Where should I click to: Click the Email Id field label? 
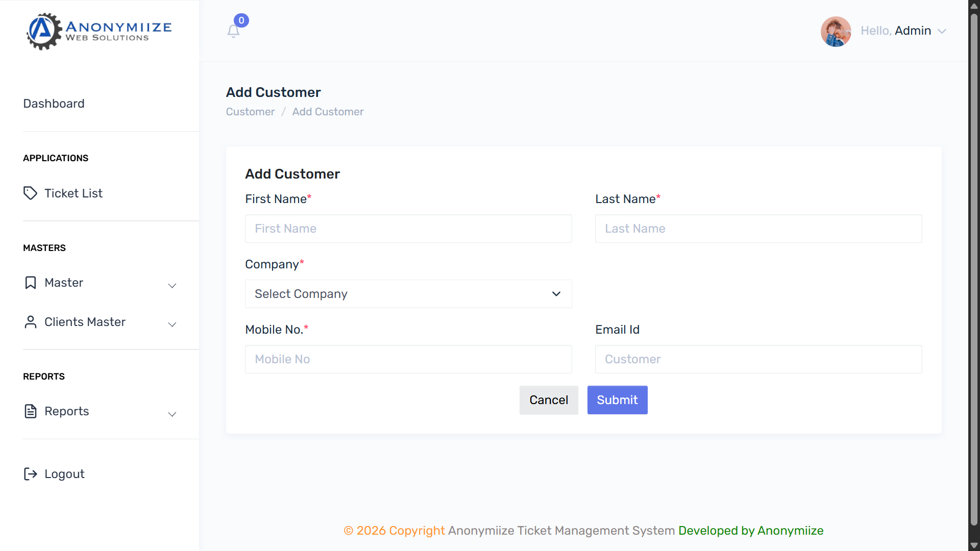(x=617, y=330)
